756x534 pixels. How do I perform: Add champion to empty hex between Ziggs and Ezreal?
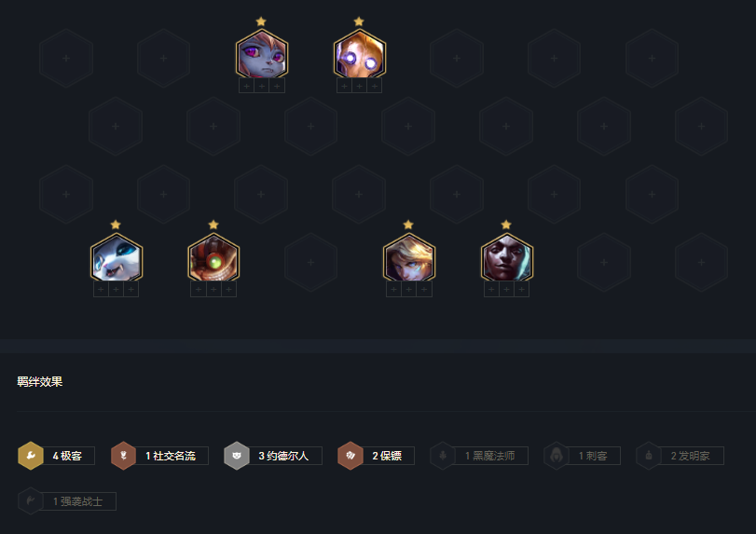coord(311,262)
